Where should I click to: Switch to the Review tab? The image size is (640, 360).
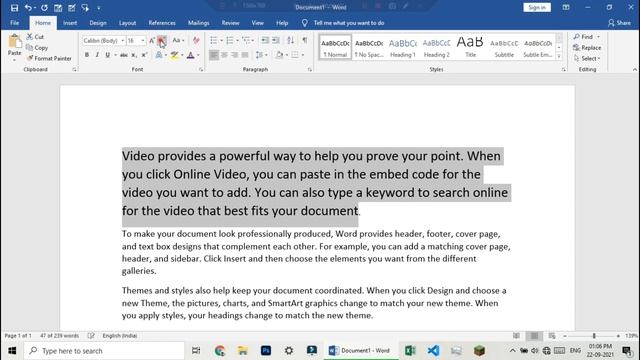pyautogui.click(x=231, y=23)
